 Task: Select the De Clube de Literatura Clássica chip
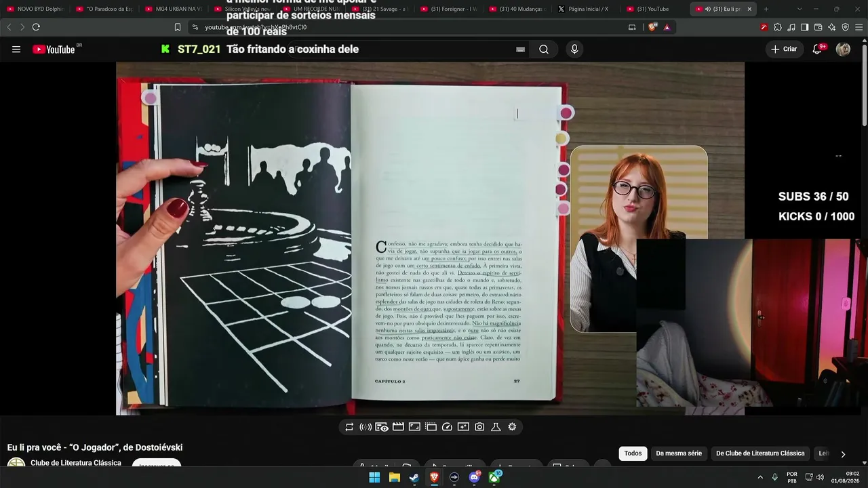[760, 453]
